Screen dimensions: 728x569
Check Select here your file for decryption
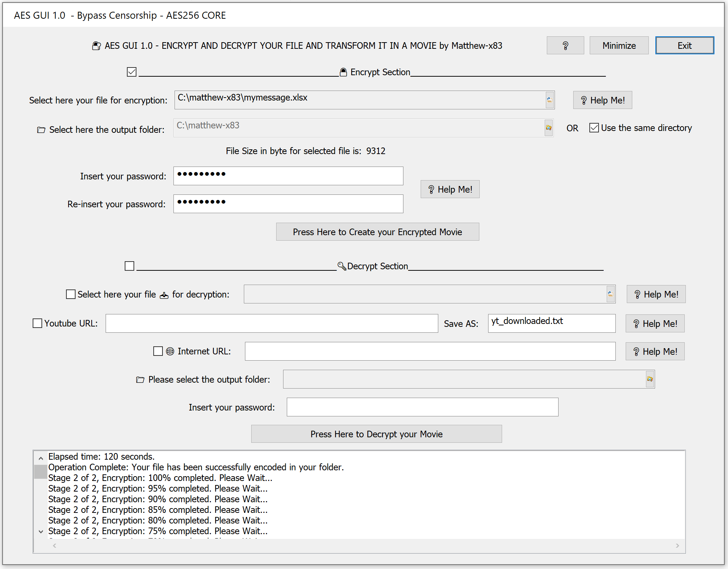click(71, 294)
